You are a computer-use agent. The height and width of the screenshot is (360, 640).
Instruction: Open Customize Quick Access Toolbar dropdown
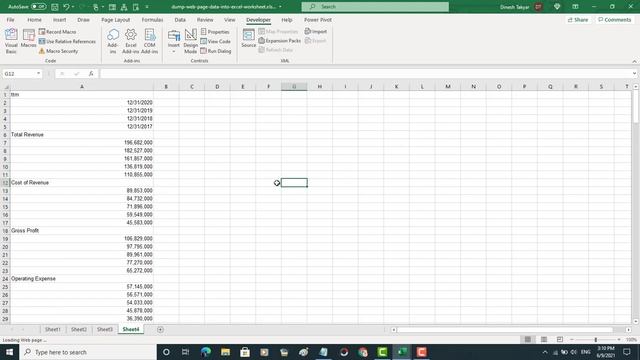pyautogui.click(x=147, y=7)
